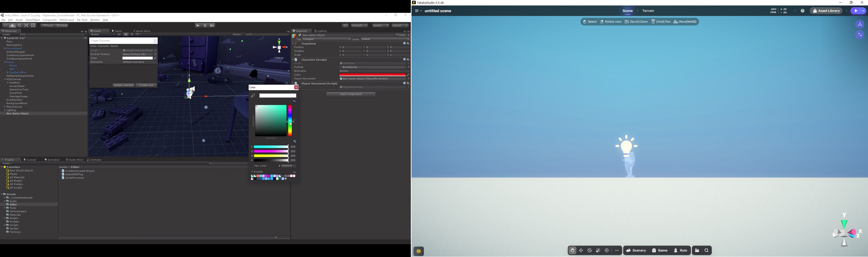Toggle 2D mode in Scene view
The width and height of the screenshot is (868, 257).
[x=119, y=34]
